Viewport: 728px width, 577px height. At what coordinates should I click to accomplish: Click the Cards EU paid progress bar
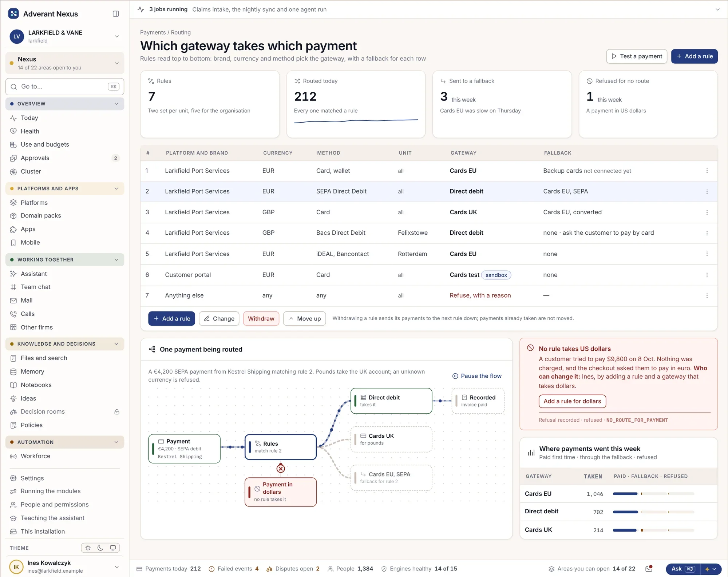[x=625, y=494]
